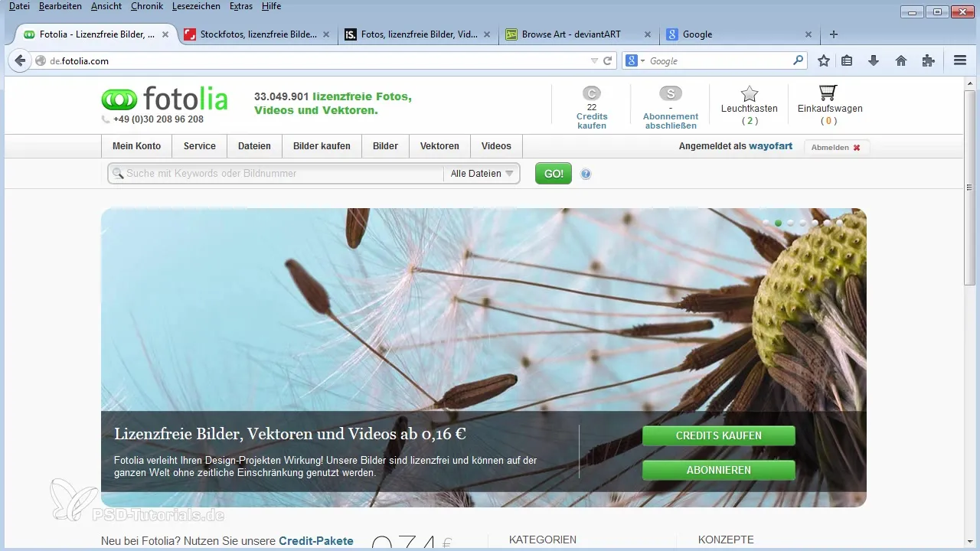
Task: Open the Alle Dateien dropdown
Action: tap(481, 174)
